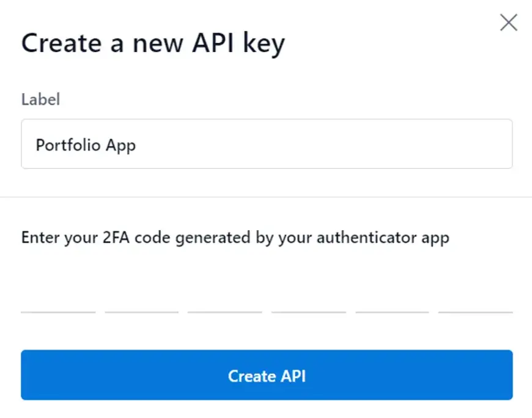Click the leftmost code entry underline
This screenshot has width=532, height=418.
58,313
